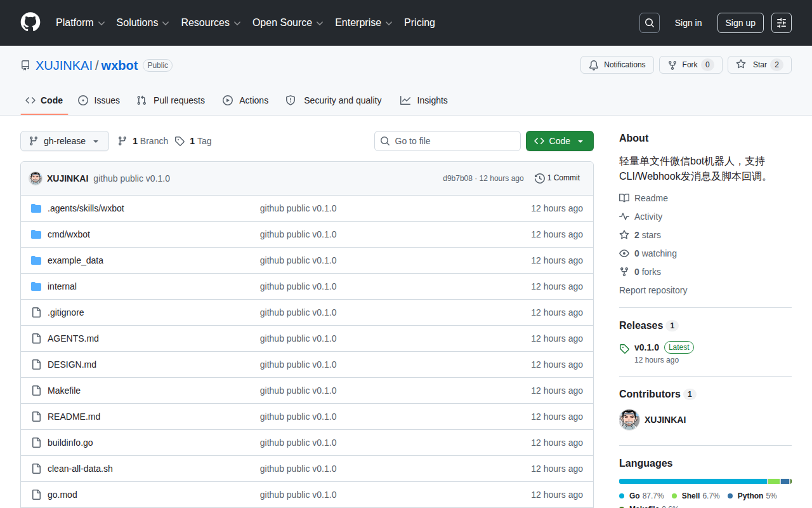Click the eye icon beside 0 watching
This screenshot has height=508, width=812.
pos(624,253)
